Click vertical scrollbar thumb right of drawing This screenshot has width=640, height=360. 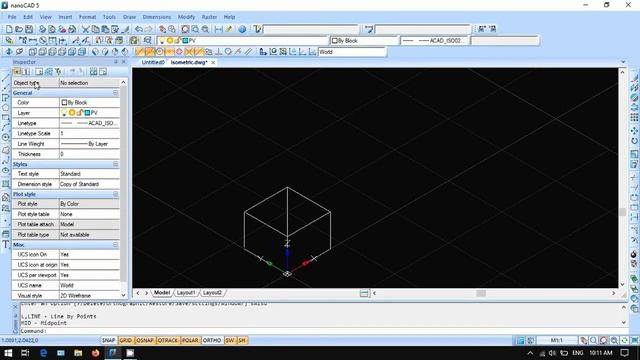point(622,211)
